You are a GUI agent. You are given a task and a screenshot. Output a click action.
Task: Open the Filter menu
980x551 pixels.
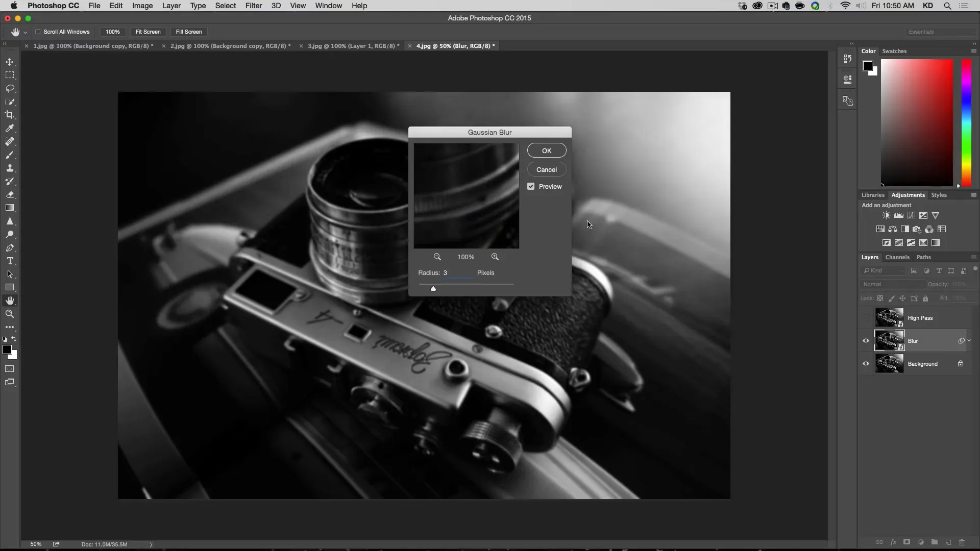253,6
